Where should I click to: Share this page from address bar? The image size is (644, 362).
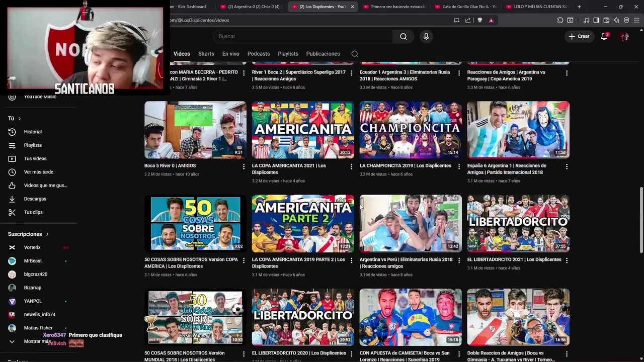click(468, 20)
